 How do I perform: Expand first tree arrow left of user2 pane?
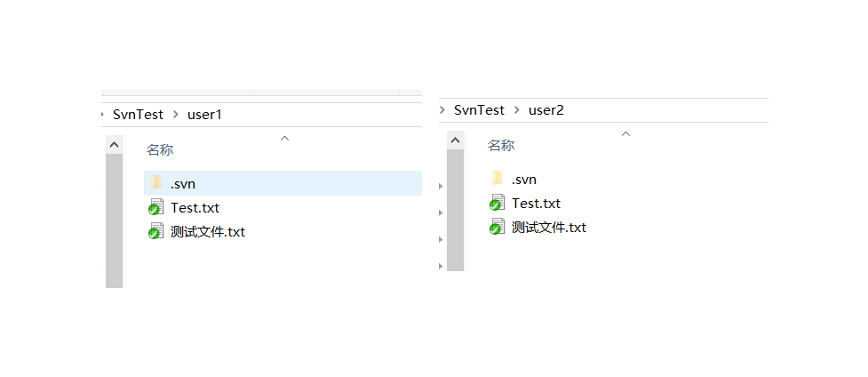[x=441, y=187]
